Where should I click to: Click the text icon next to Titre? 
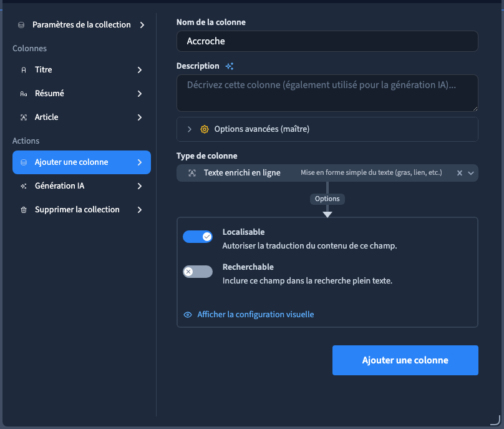point(24,70)
